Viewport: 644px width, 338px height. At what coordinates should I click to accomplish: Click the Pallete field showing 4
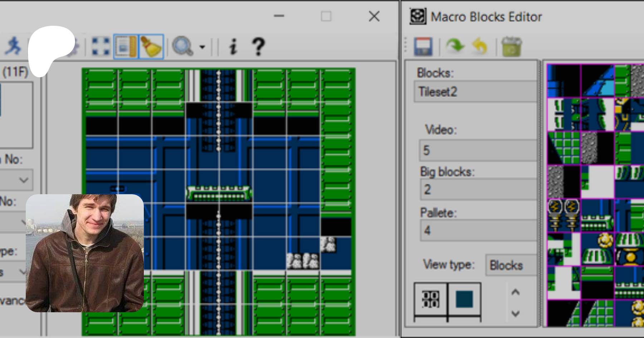tap(478, 230)
